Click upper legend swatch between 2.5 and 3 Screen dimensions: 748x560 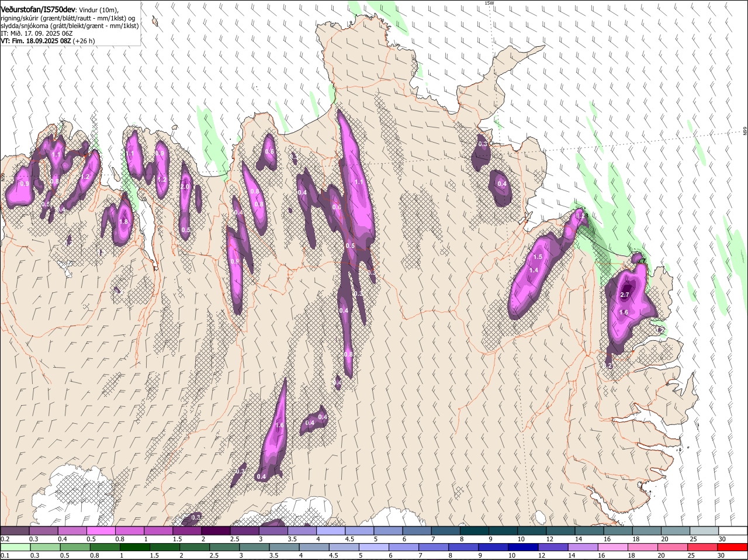[x=244, y=530]
